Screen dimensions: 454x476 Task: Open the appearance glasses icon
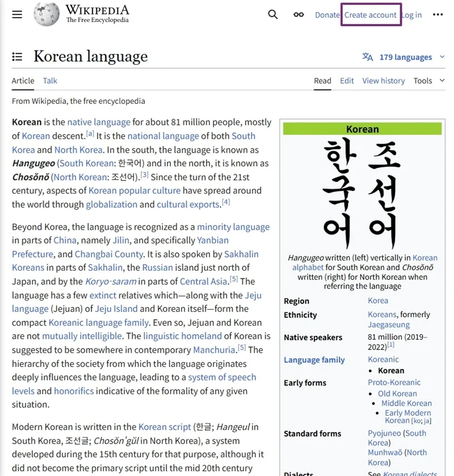click(x=299, y=15)
